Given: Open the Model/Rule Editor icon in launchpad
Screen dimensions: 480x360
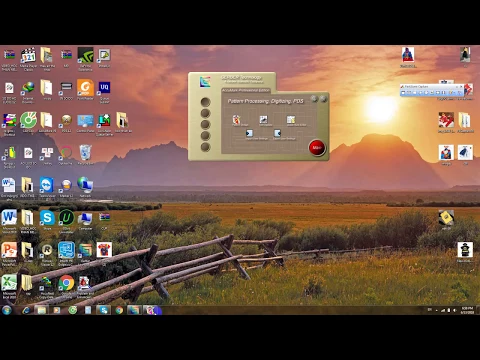Looking at the screenshot, I should (291, 120).
